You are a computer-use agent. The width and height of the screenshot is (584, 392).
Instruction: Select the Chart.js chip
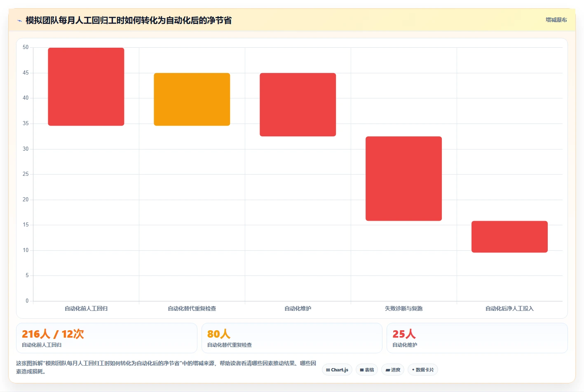337,370
